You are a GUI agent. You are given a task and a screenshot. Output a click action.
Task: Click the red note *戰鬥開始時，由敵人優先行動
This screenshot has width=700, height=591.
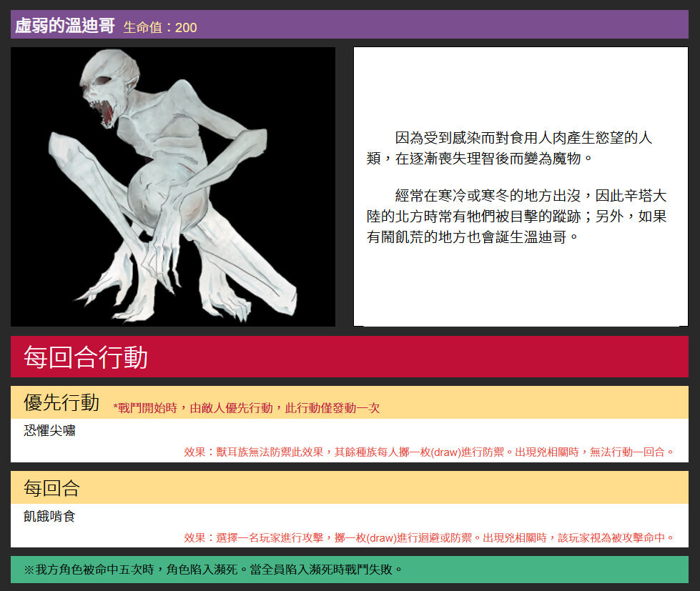coord(247,407)
